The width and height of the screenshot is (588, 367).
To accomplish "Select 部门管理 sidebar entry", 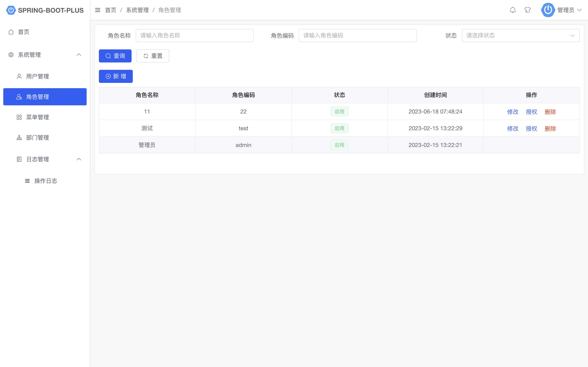I will pos(37,138).
